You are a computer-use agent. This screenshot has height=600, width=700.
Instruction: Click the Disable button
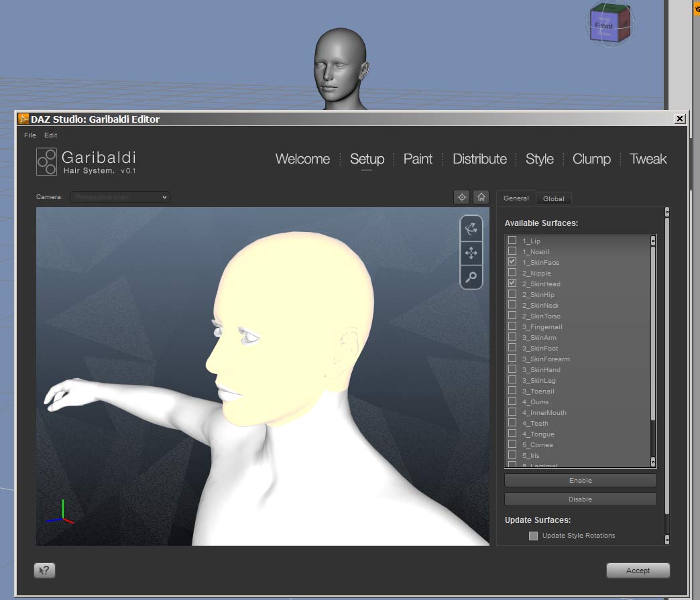tap(581, 499)
